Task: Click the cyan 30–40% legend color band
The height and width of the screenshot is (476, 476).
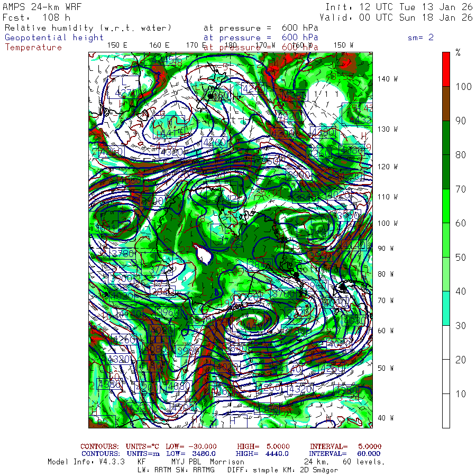Action: tap(446, 308)
